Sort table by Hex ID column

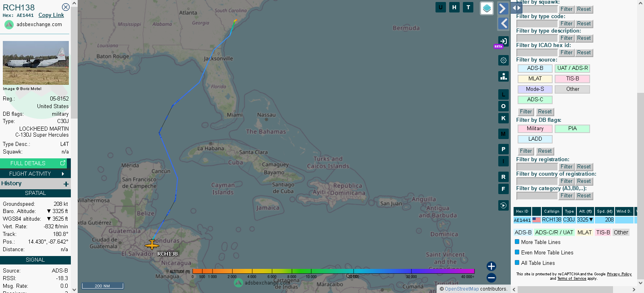pyautogui.click(x=522, y=211)
